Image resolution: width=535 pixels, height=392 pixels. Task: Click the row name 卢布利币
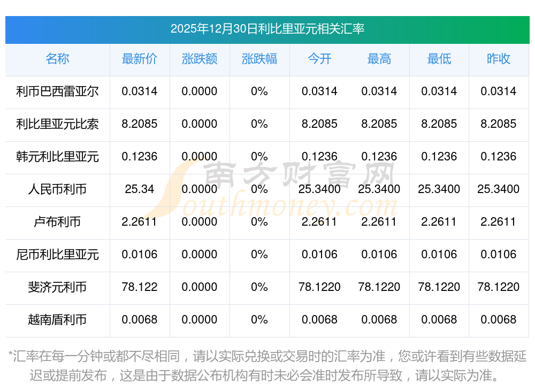pos(57,222)
